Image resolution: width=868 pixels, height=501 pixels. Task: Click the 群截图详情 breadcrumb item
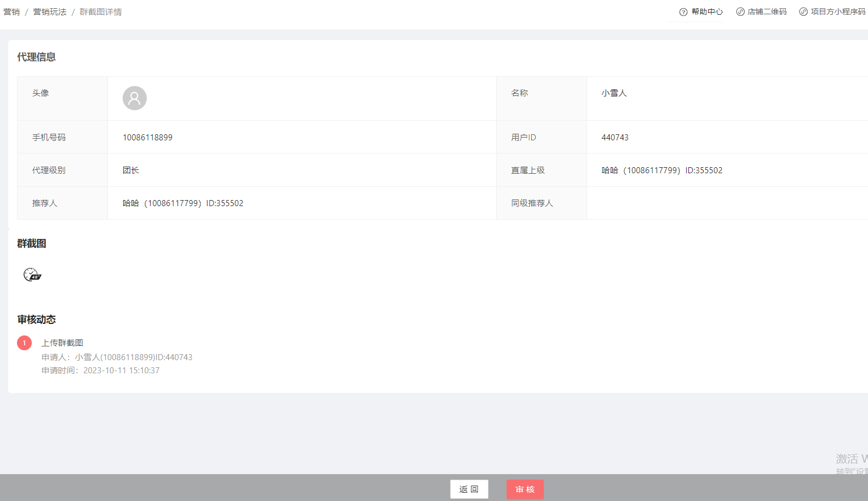101,12
